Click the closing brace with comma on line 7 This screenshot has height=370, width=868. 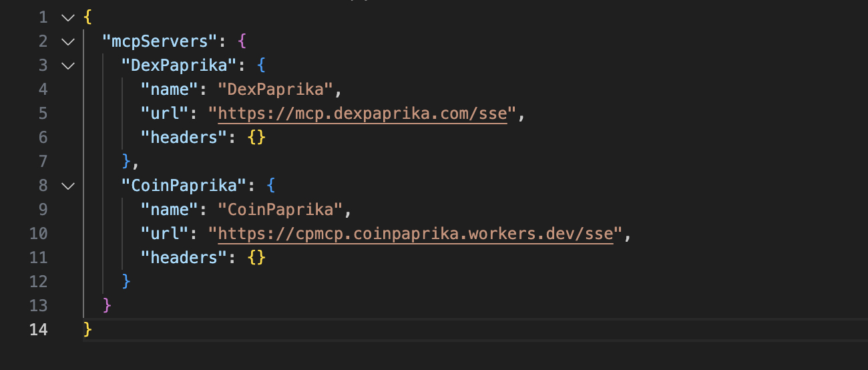(x=131, y=162)
